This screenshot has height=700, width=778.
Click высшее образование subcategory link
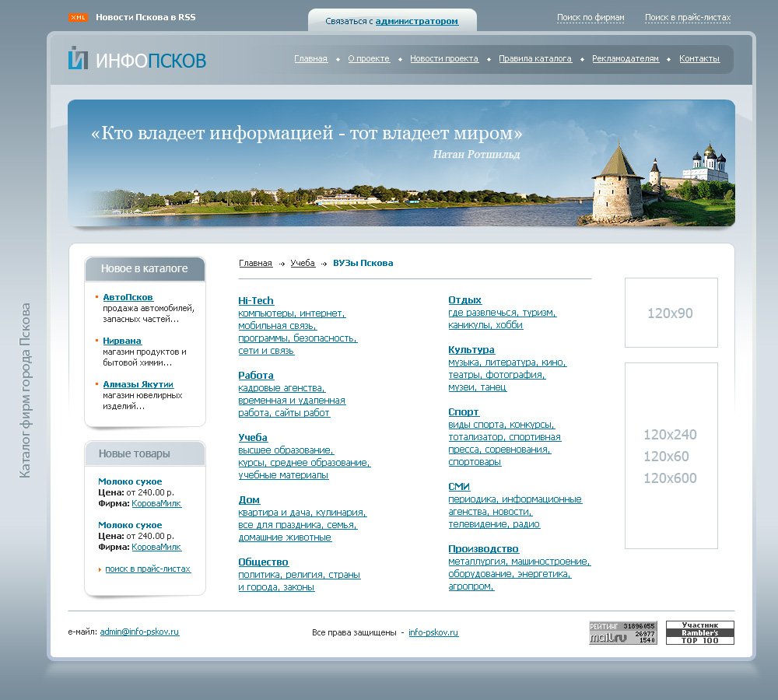tap(286, 450)
